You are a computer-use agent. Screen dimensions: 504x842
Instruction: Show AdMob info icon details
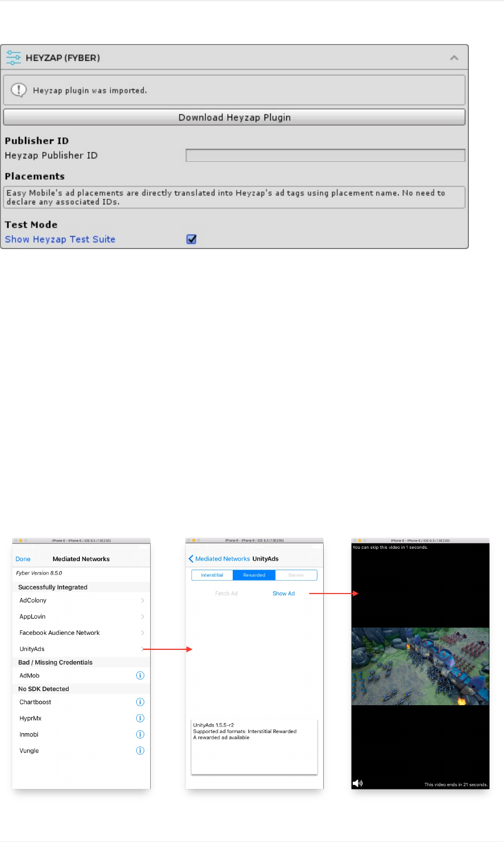(140, 676)
